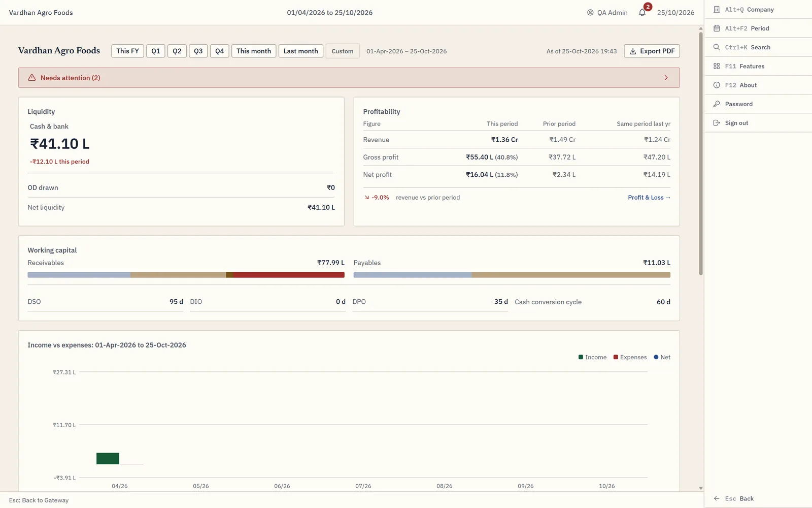This screenshot has width=812, height=508.
Task: Click the Features grid icon
Action: coord(717,66)
